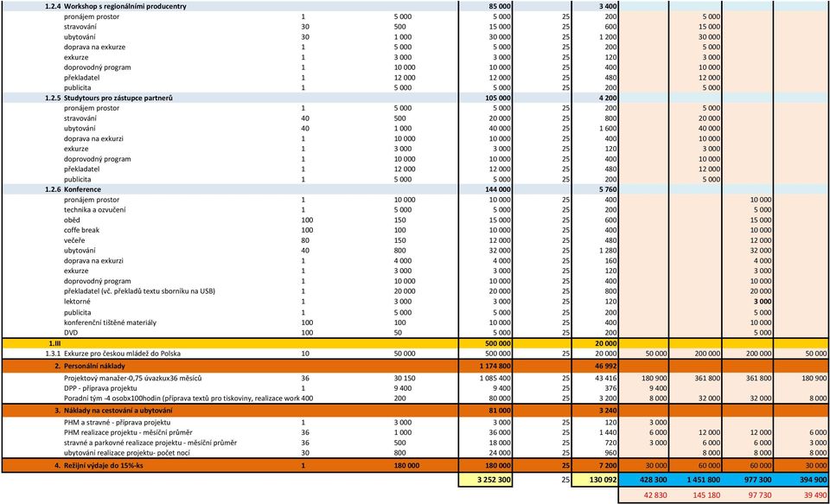Viewport: 830px width, 504px height.
Task: Select 'Projektový manažer-0,75 úvazkux36 měsíců' label
Action: (x=133, y=379)
